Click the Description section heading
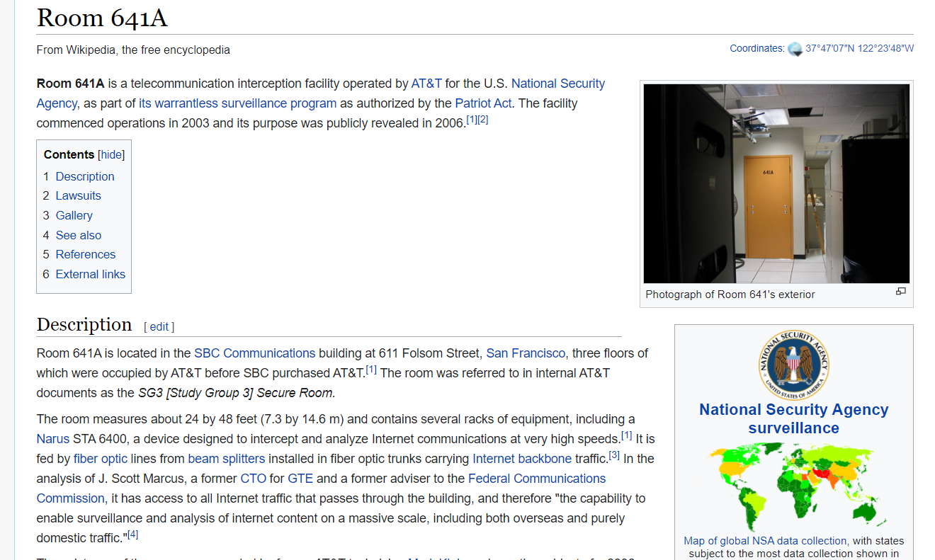This screenshot has height=560, width=935. (84, 324)
